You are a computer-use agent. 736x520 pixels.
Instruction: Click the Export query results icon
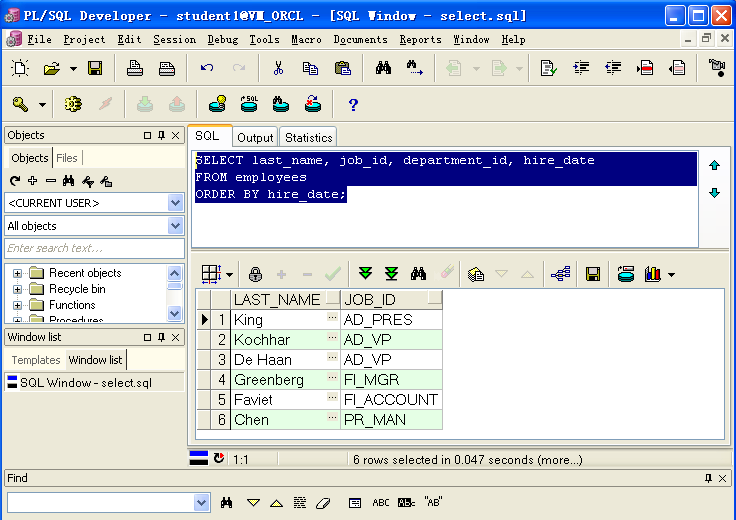[476, 274]
